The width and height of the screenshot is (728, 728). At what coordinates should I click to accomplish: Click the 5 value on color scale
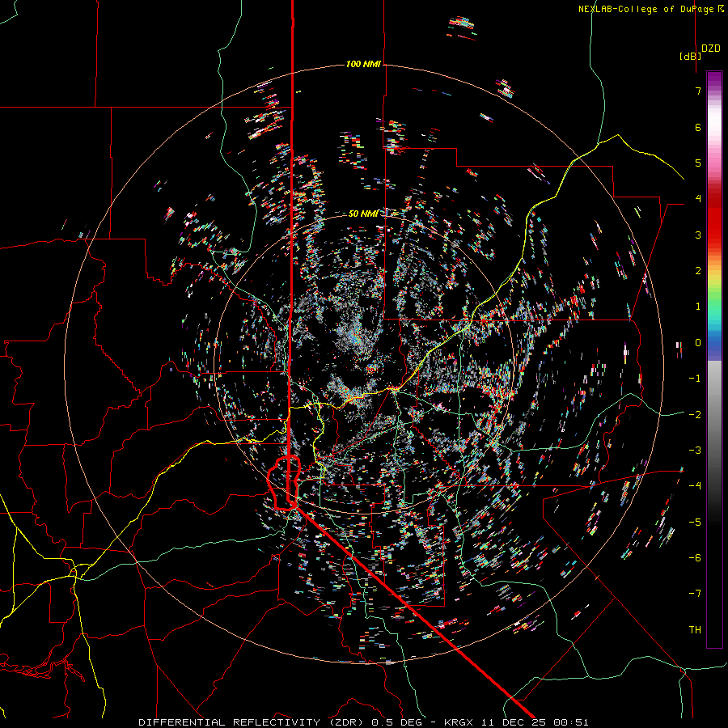[698, 163]
